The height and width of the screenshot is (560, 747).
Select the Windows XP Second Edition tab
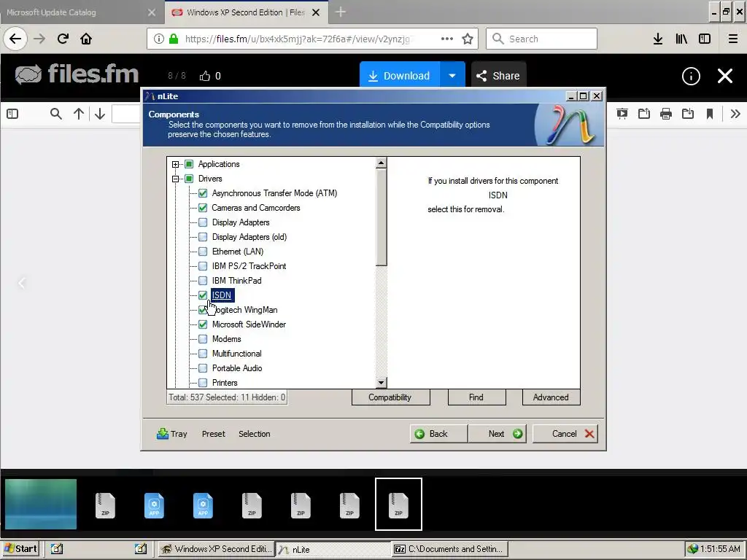[245, 12]
